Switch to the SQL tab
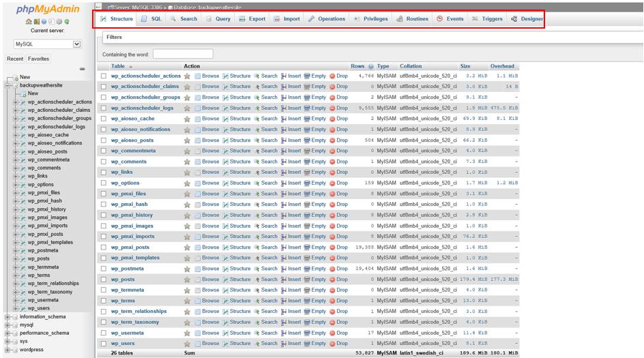The height and width of the screenshot is (358, 644). (x=151, y=19)
